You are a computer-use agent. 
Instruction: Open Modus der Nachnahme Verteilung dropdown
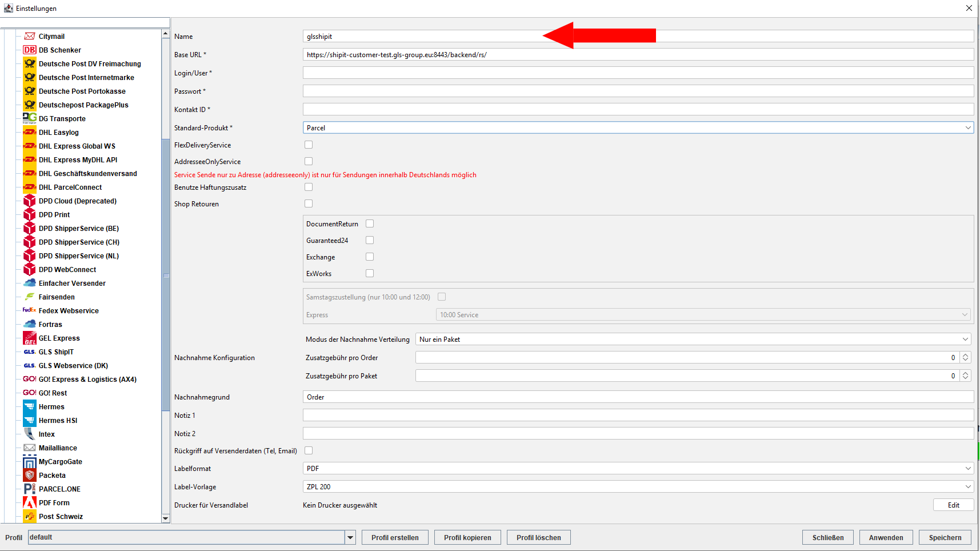coord(693,339)
